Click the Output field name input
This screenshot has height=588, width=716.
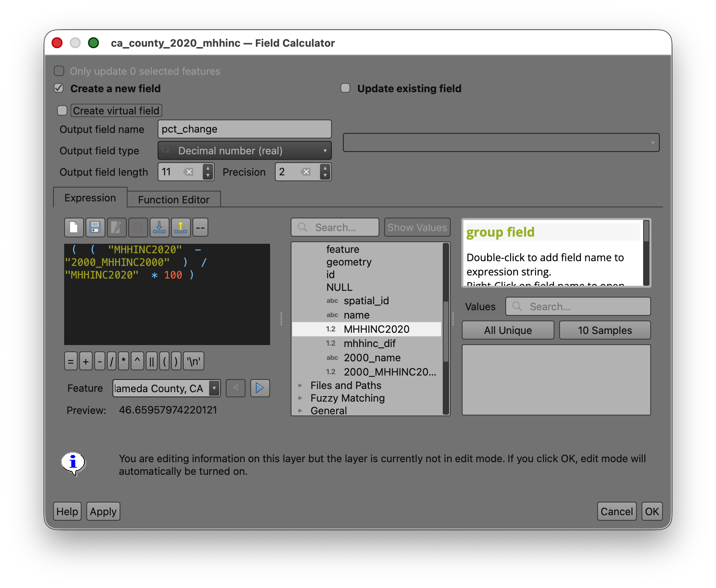click(x=244, y=129)
